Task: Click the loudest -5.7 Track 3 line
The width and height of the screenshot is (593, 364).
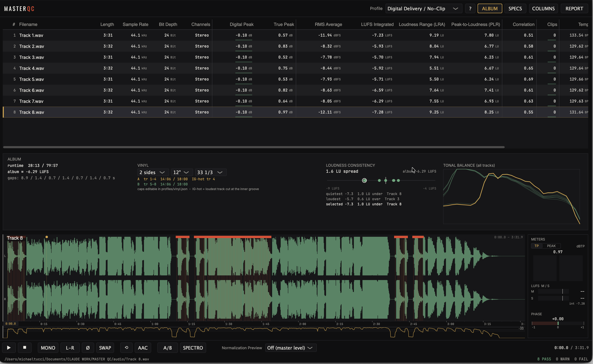Action: point(362,199)
